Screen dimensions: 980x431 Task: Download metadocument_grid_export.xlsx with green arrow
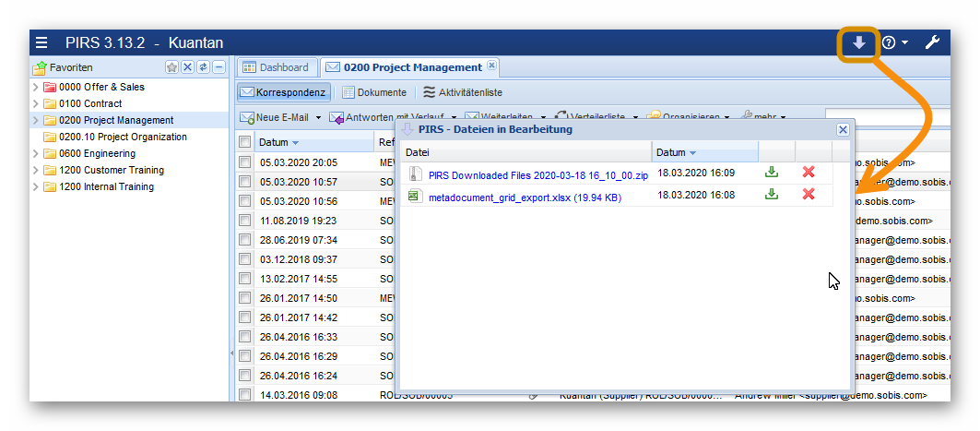click(x=772, y=195)
